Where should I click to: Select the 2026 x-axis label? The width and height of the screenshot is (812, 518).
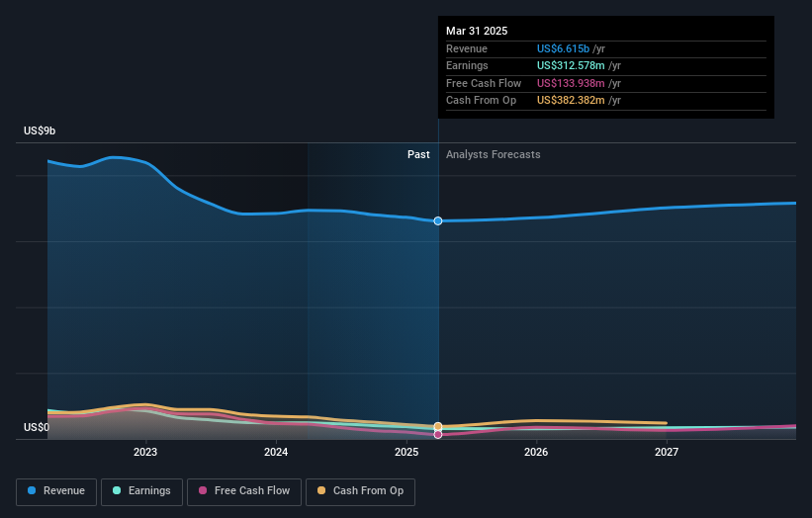click(x=536, y=452)
